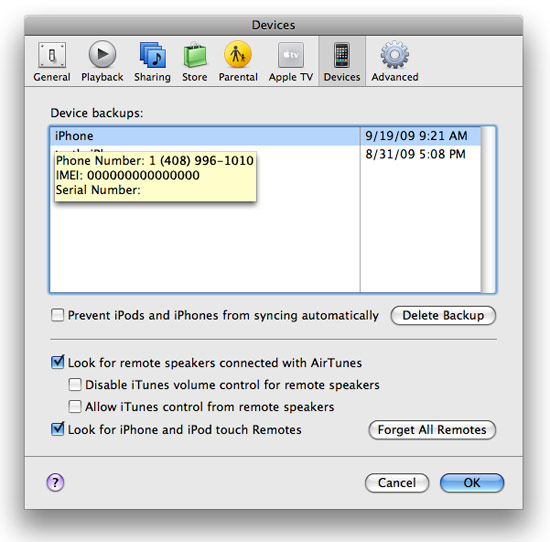Screen dimensions: 550x542
Task: Open the Parental controls pane
Action: click(238, 61)
